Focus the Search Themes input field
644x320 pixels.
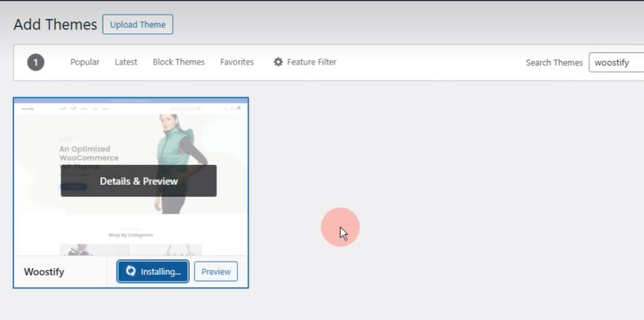[x=616, y=62]
